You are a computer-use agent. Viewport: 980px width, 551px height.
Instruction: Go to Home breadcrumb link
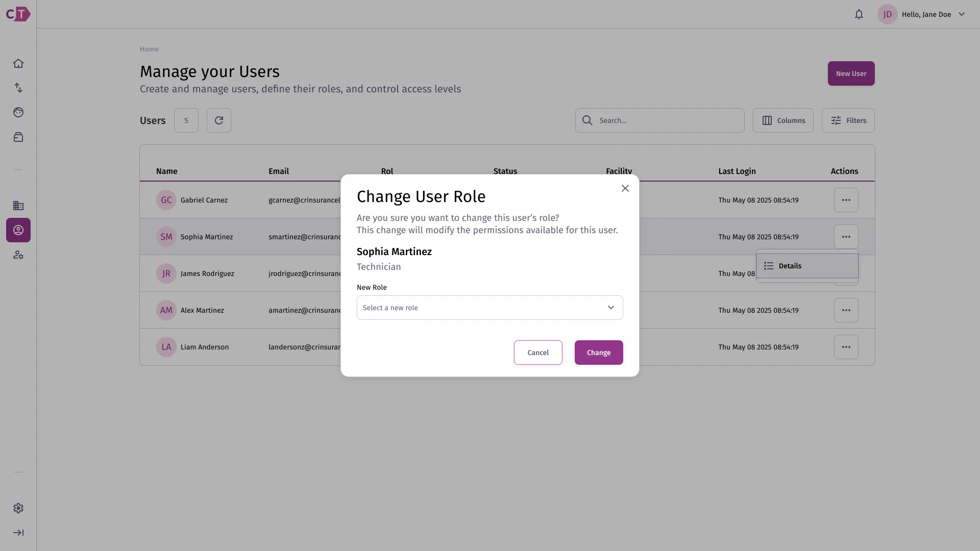tap(149, 49)
